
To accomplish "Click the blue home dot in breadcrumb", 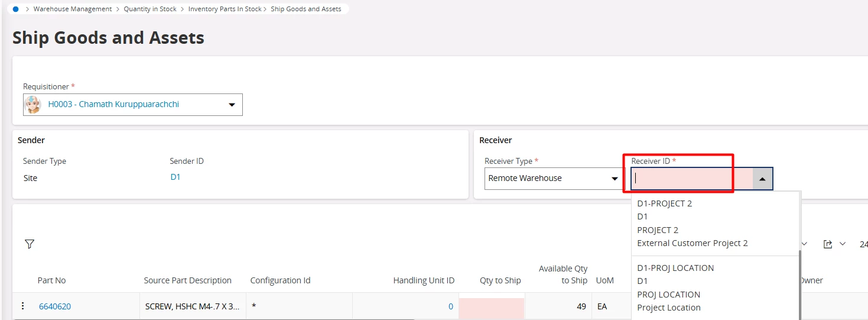I will coord(15,9).
